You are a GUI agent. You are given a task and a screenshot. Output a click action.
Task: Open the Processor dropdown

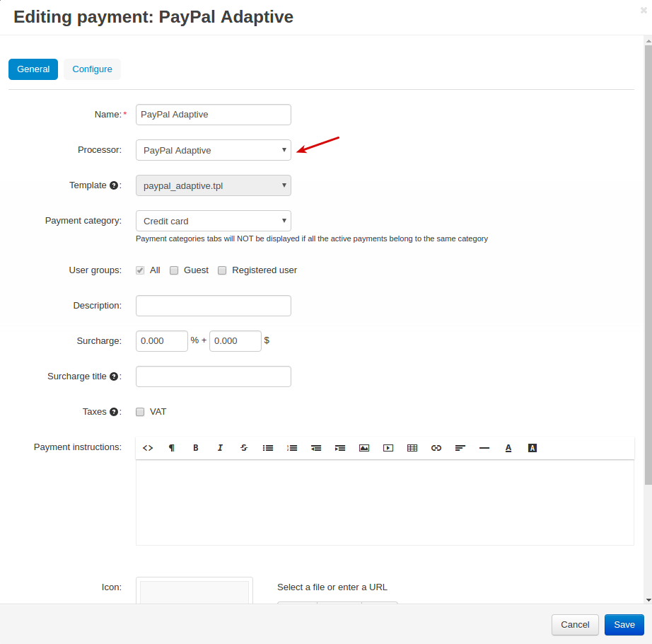click(214, 150)
